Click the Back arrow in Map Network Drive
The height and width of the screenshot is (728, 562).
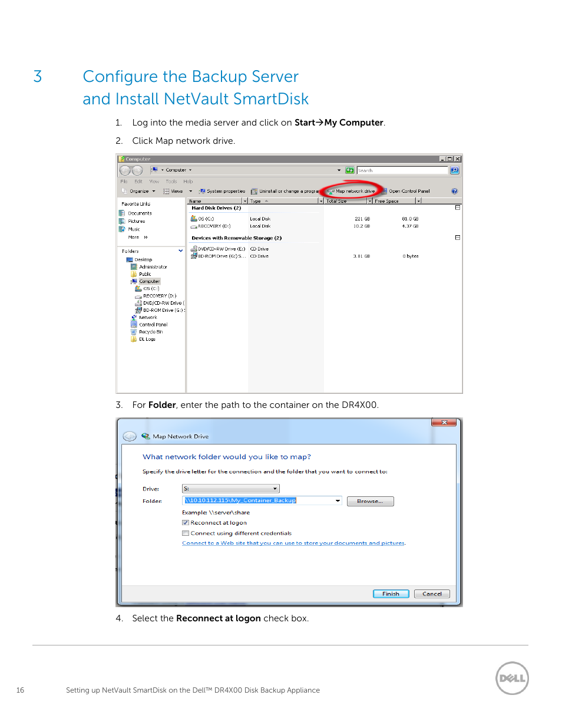click(x=130, y=436)
